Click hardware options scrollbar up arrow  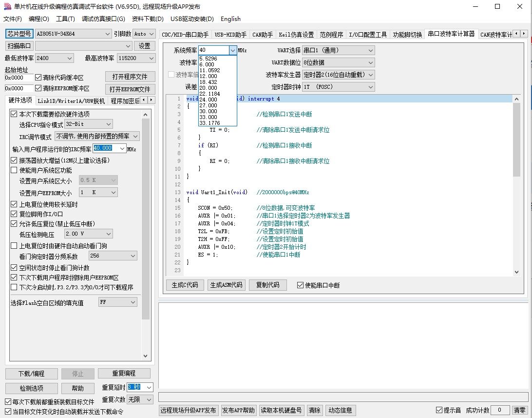coord(146,115)
